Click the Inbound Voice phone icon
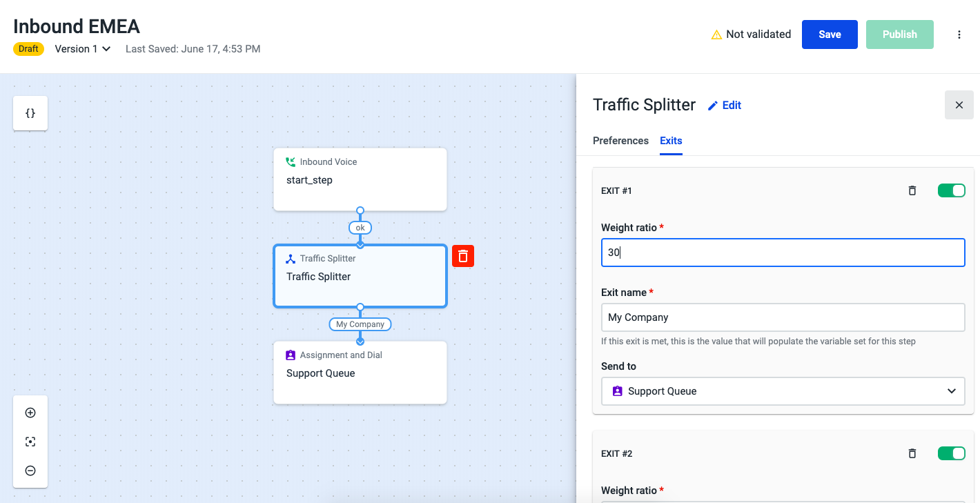 pos(291,161)
